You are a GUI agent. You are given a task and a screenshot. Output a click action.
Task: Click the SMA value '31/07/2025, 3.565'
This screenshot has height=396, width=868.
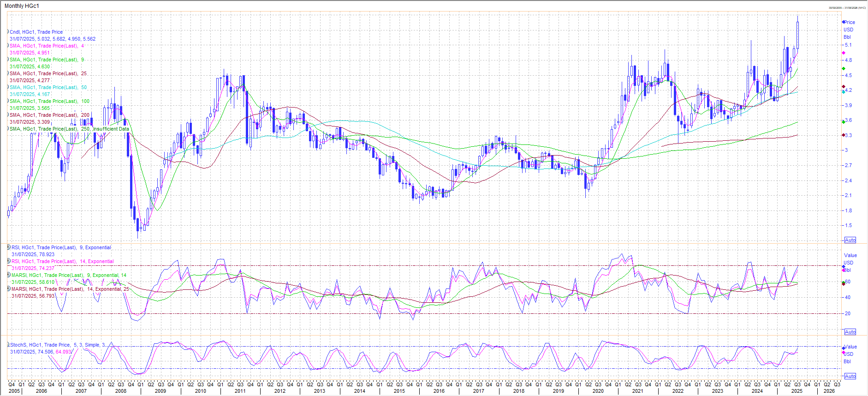point(30,108)
